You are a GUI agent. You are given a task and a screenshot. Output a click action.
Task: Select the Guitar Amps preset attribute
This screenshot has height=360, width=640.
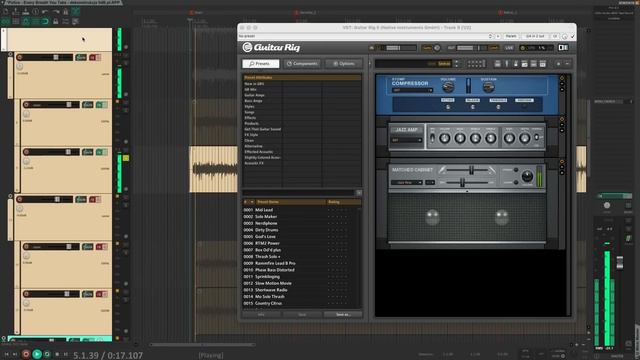255,95
